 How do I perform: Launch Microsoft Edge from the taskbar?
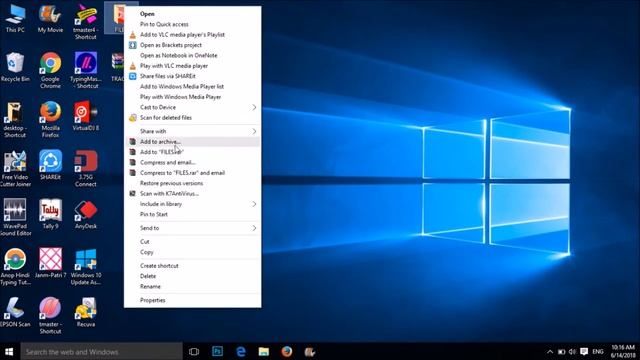pos(241,351)
